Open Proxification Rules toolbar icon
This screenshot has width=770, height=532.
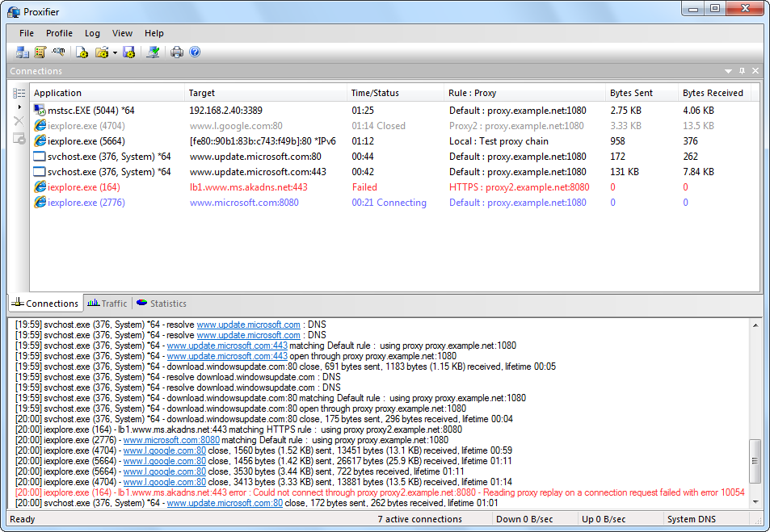pos(40,52)
